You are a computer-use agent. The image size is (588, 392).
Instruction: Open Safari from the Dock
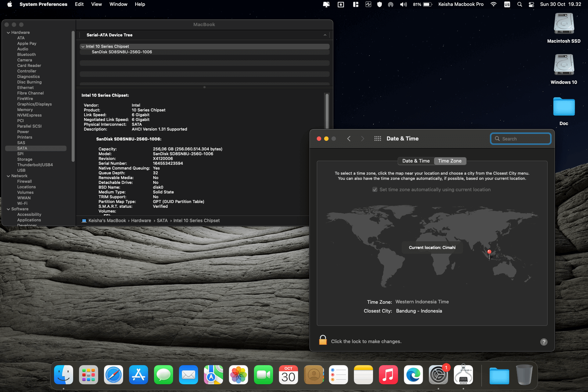point(114,375)
